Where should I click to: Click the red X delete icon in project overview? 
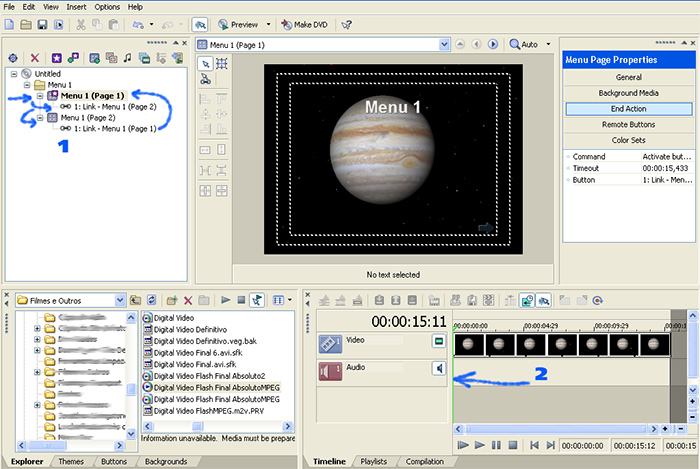tap(34, 58)
